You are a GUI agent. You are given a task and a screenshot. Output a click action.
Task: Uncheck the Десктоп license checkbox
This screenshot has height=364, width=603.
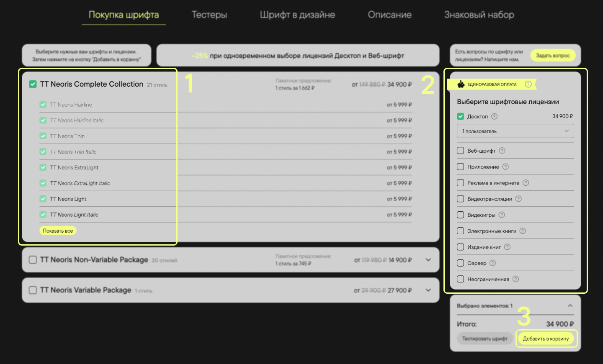coord(461,116)
